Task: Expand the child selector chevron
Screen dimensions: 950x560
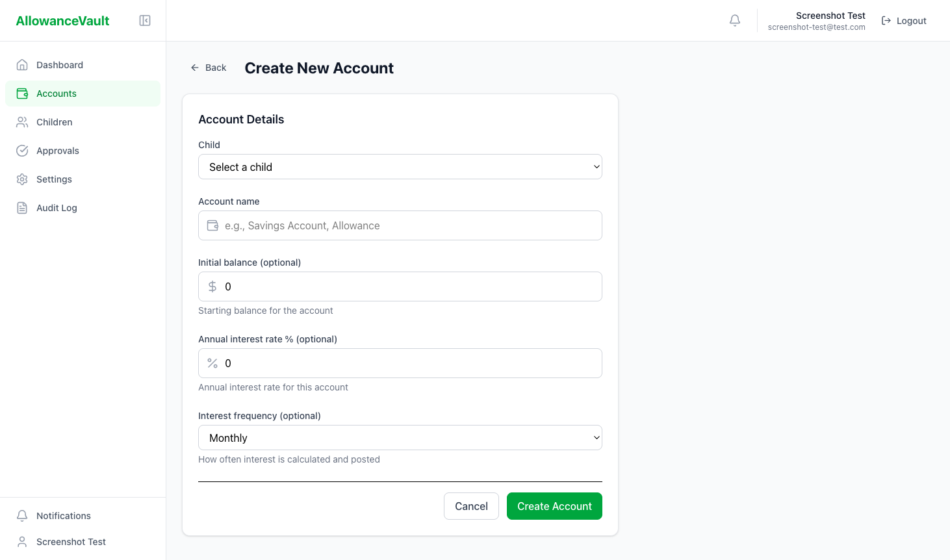Action: pos(595,166)
